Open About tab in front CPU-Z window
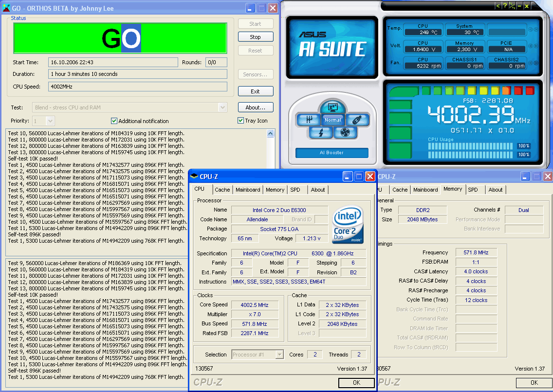This screenshot has width=553, height=392. tap(318, 190)
